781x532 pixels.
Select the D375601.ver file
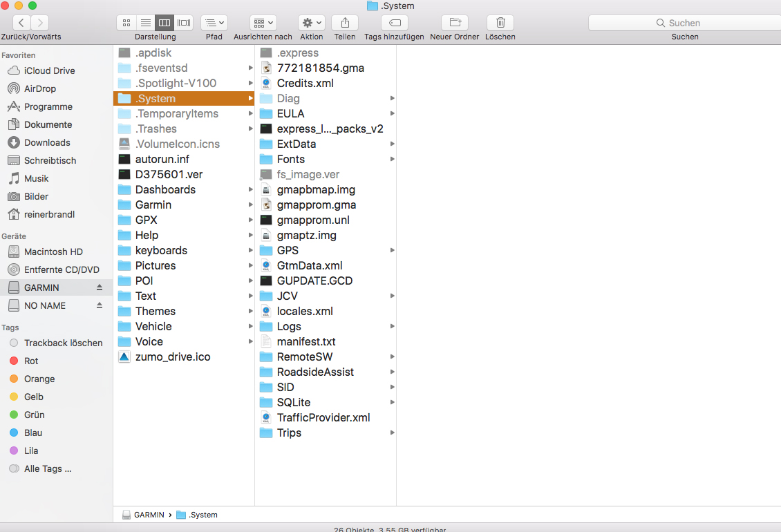click(184, 174)
